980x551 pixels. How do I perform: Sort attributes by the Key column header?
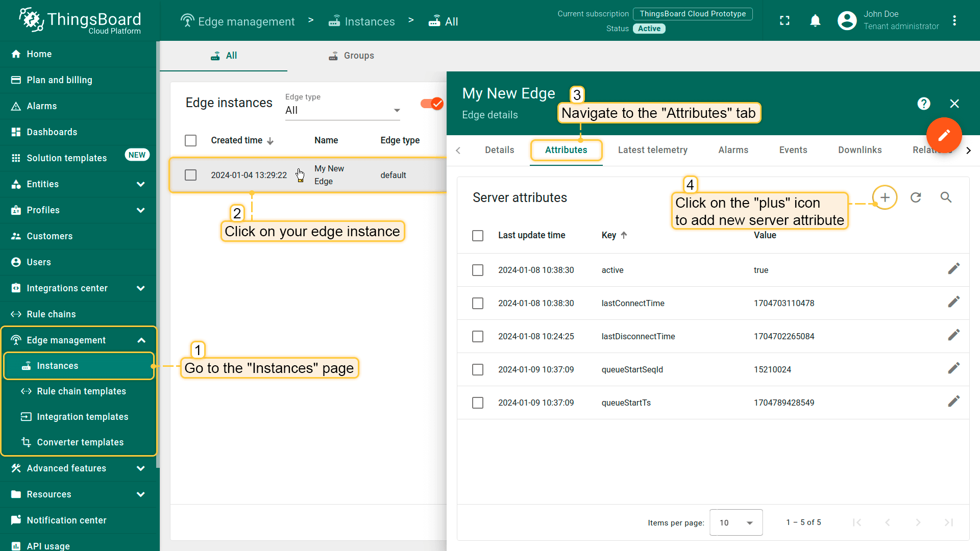[609, 235]
